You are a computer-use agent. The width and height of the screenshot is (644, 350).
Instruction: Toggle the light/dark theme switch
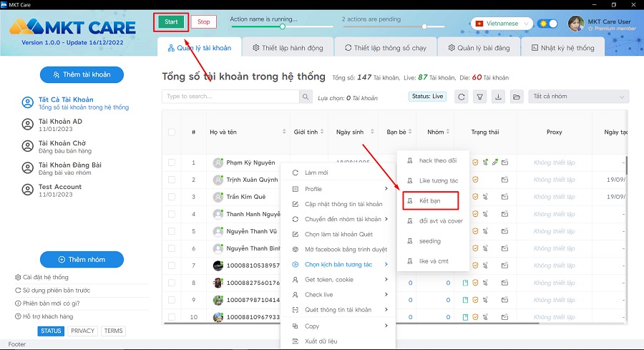point(547,24)
